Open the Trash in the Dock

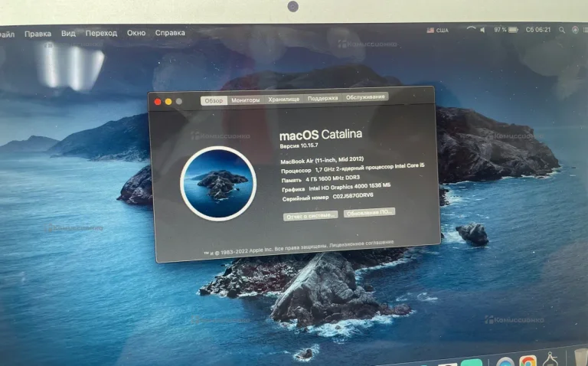pos(580,358)
